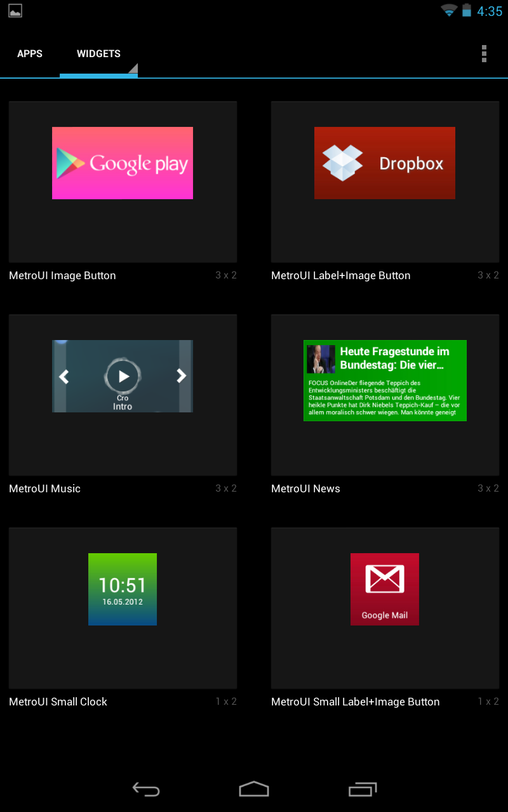The height and width of the screenshot is (812, 508).
Task: Open the three-dot overflow menu
Action: coord(484,54)
